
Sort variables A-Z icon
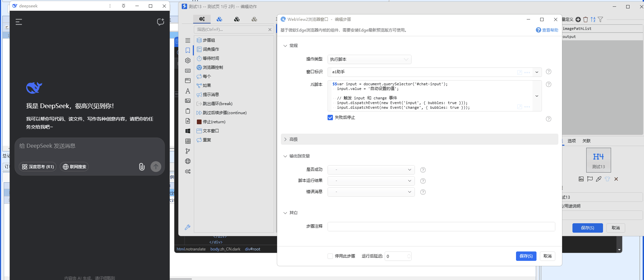pos(593,19)
